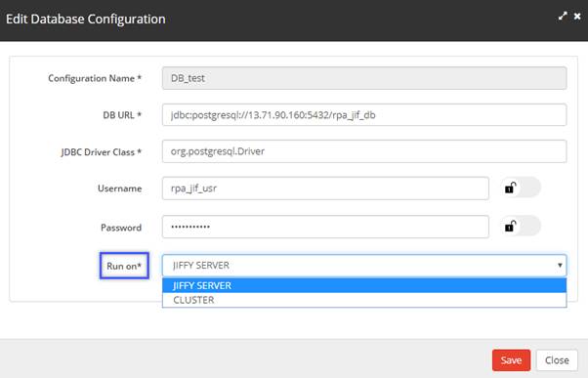Open the Run on dropdown arrow

560,265
